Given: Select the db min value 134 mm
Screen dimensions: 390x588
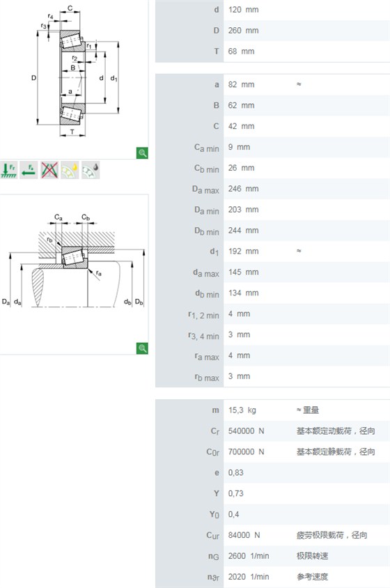Looking at the screenshot, I should (x=243, y=293).
